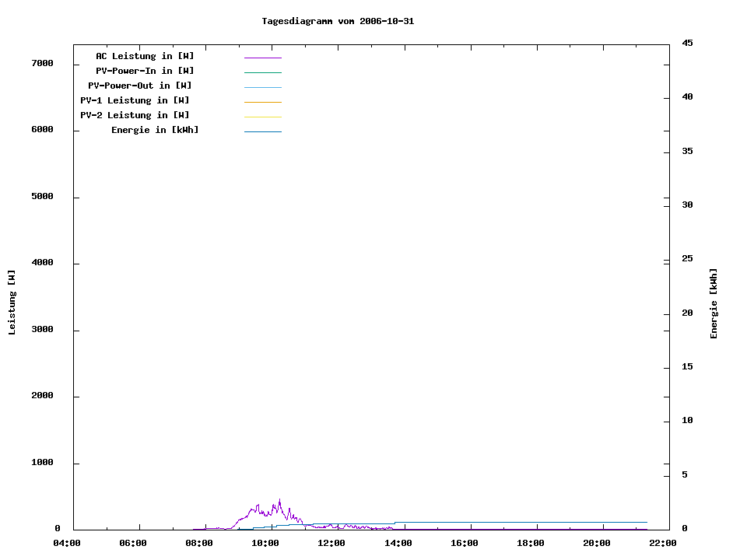Select the 'PV-Power-Out in [W]' legend label
Image resolution: width=747 pixels, height=560 pixels.
pos(140,86)
